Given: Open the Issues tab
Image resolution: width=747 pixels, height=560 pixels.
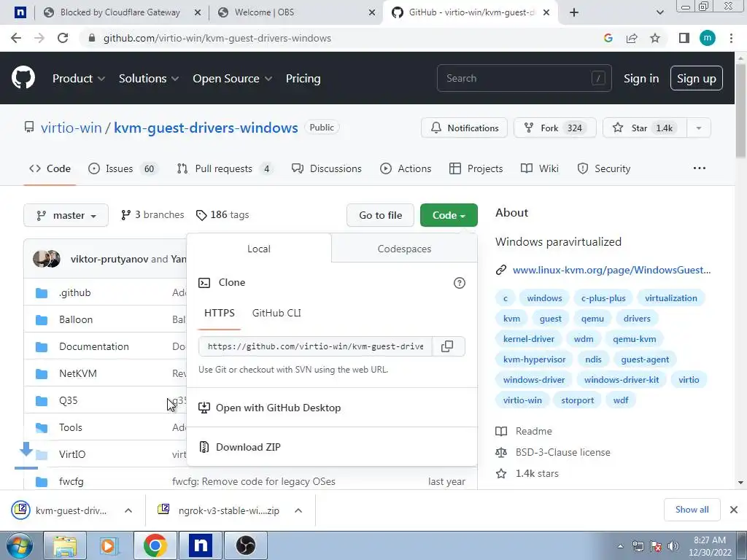Looking at the screenshot, I should (123, 168).
